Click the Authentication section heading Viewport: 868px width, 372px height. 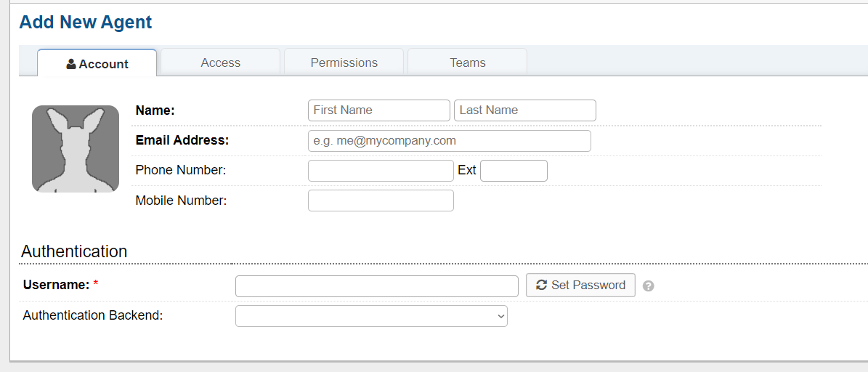(74, 251)
